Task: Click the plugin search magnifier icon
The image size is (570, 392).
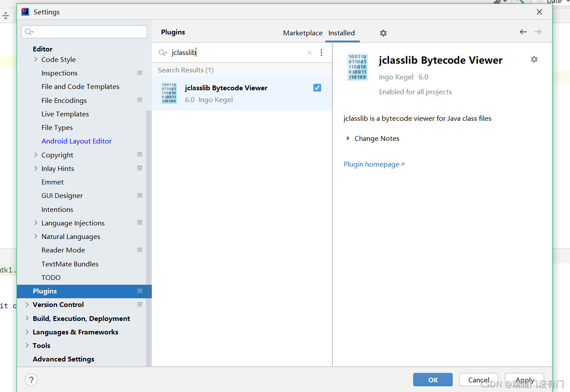Action: coord(163,53)
